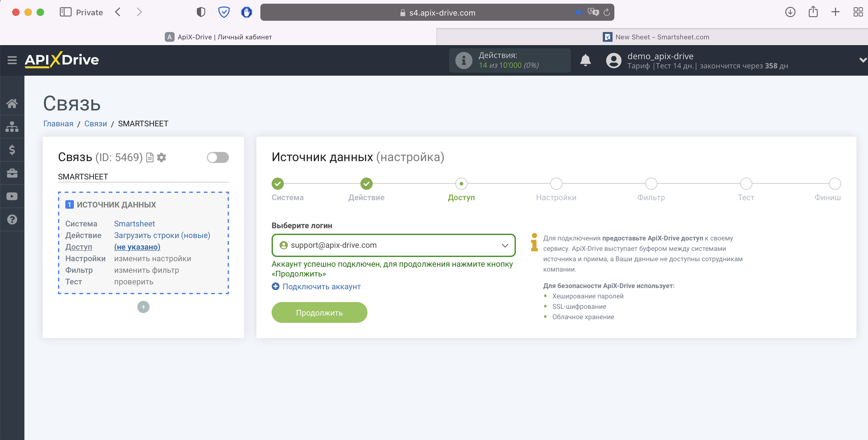
Task: Click the SMARTSHEET connection name field
Action: tap(143, 177)
